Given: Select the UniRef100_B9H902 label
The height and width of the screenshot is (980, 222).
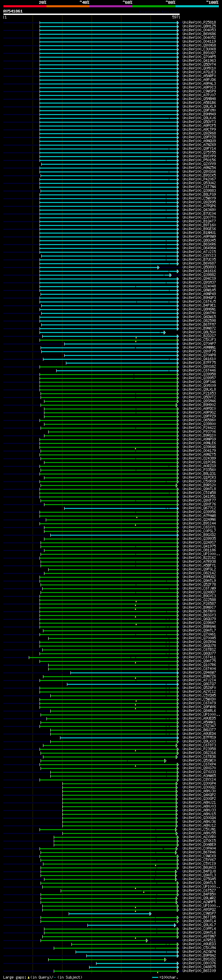Looking at the screenshot, I should (x=199, y=405).
